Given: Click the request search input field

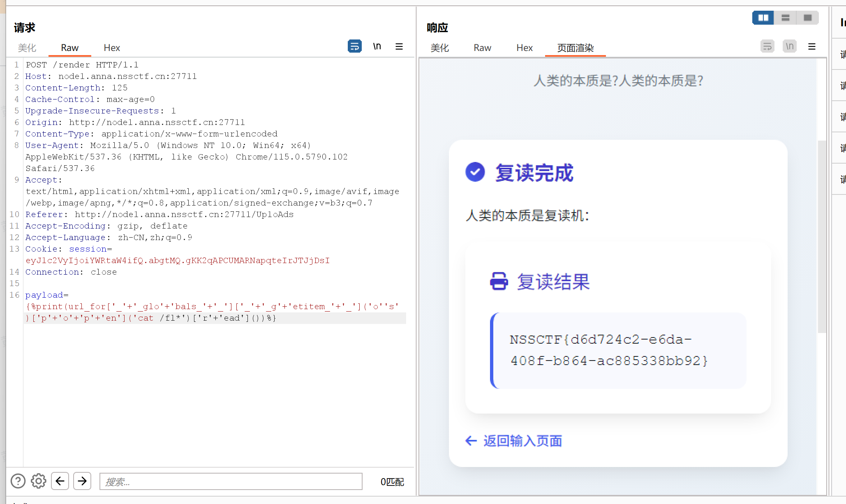Looking at the screenshot, I should coord(231,481).
